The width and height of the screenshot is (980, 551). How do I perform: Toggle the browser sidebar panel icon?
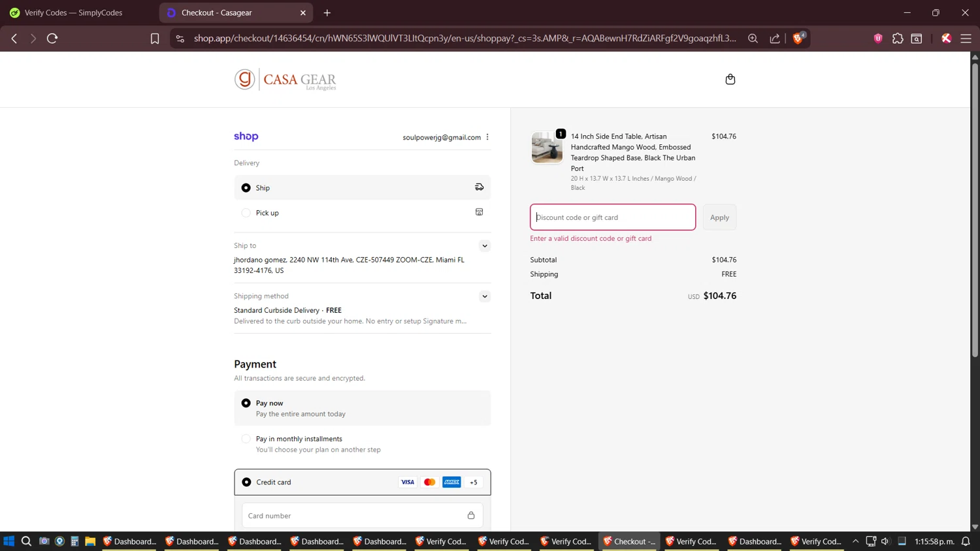point(917,39)
